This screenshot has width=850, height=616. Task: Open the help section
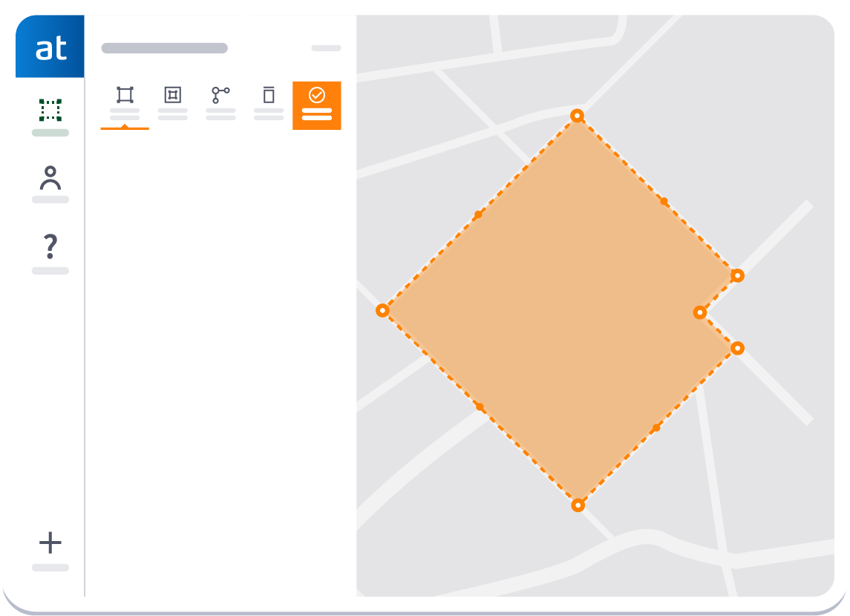(x=50, y=246)
